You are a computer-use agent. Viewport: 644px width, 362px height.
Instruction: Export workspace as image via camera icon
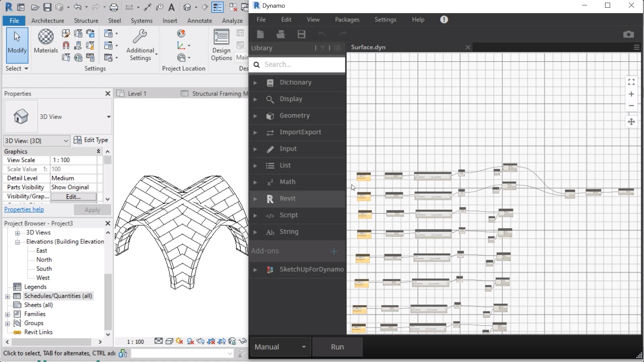(629, 34)
